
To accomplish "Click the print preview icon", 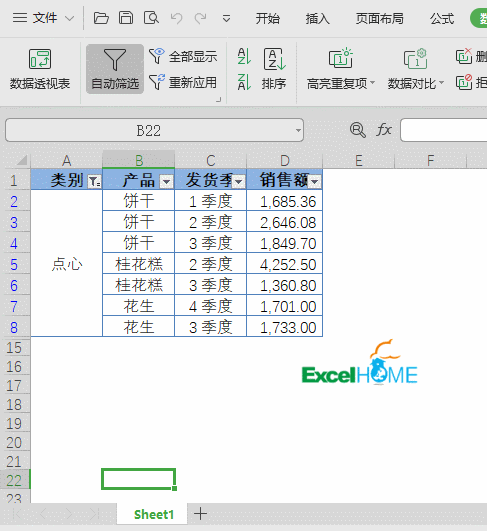I will (151, 18).
